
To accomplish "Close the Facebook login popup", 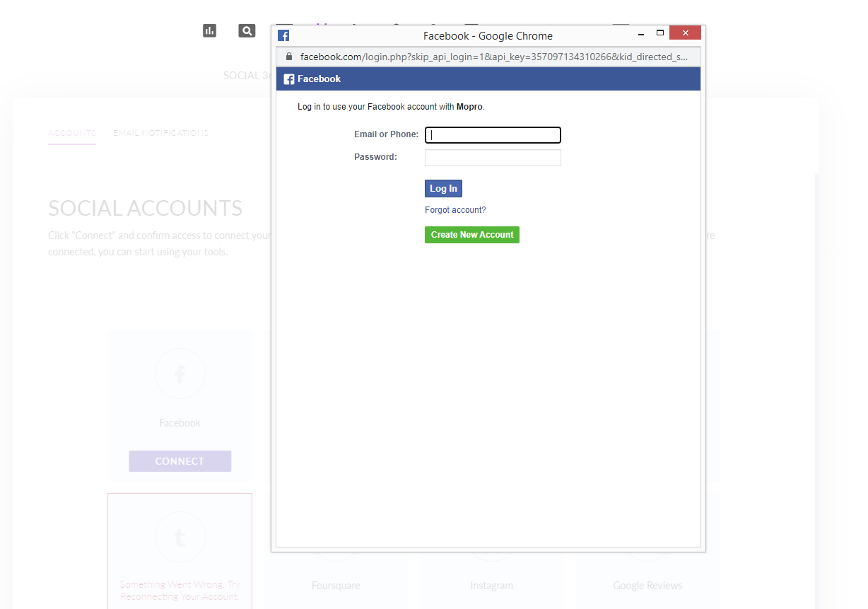I will (x=685, y=33).
